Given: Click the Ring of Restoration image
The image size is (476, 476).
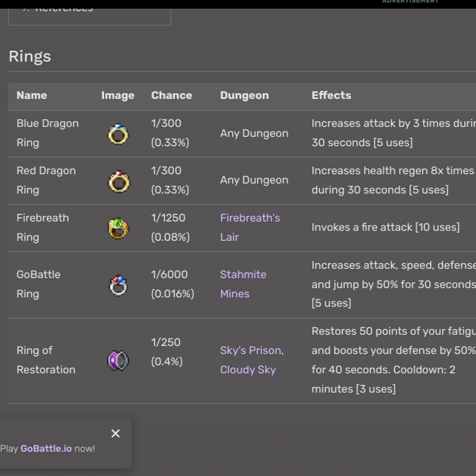Looking at the screenshot, I should pyautogui.click(x=118, y=361).
